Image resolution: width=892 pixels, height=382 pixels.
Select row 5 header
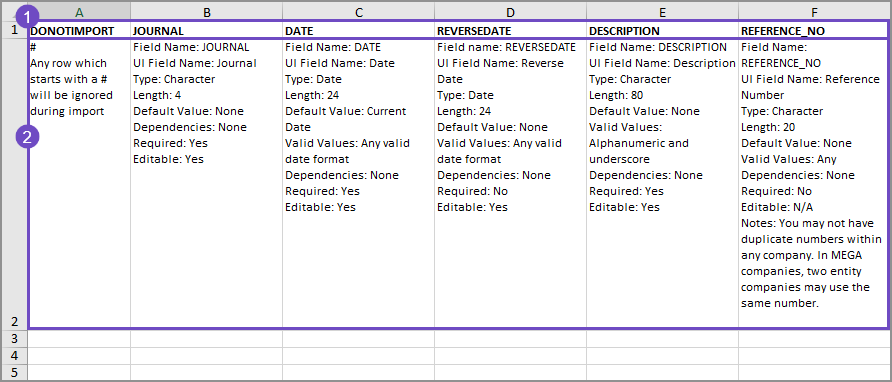(x=14, y=372)
